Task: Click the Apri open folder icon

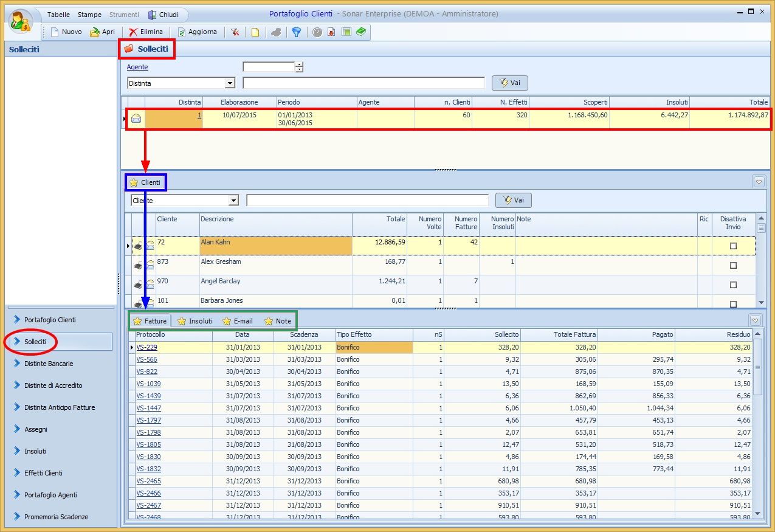Action: [x=94, y=32]
